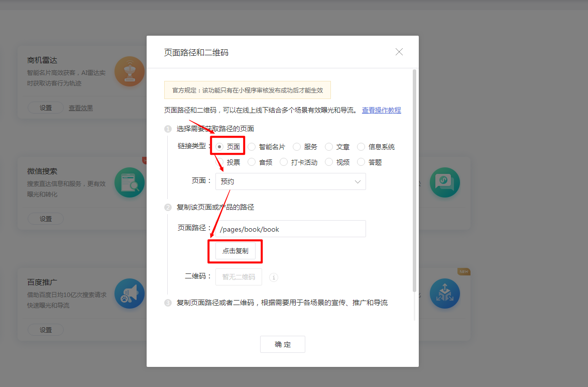Open the 商机雷达 trophy icon

[129, 71]
